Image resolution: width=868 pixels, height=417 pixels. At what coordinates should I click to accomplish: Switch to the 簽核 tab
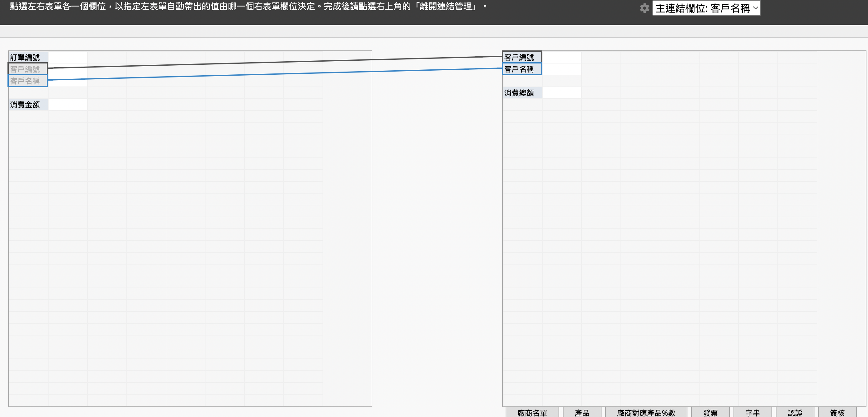tap(837, 412)
